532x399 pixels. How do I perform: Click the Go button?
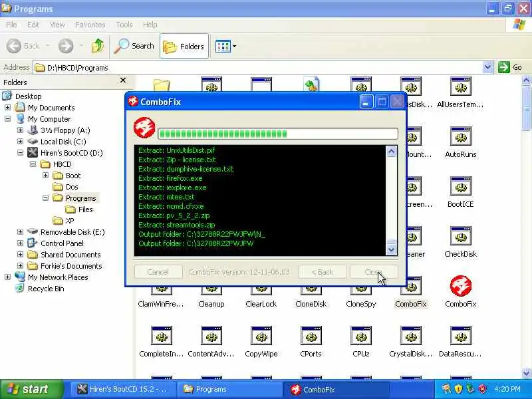pyautogui.click(x=510, y=67)
